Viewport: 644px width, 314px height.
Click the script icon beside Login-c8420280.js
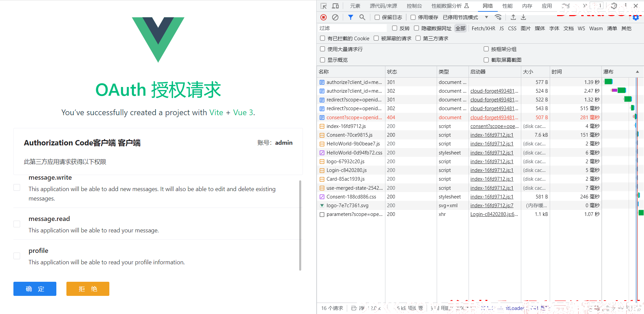[x=322, y=170]
